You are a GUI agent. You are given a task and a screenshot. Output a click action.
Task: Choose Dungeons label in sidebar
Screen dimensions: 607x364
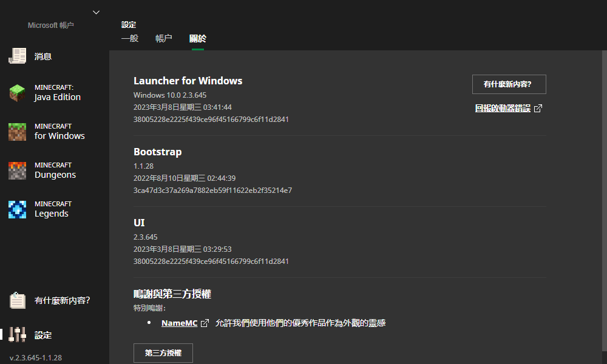(x=55, y=175)
